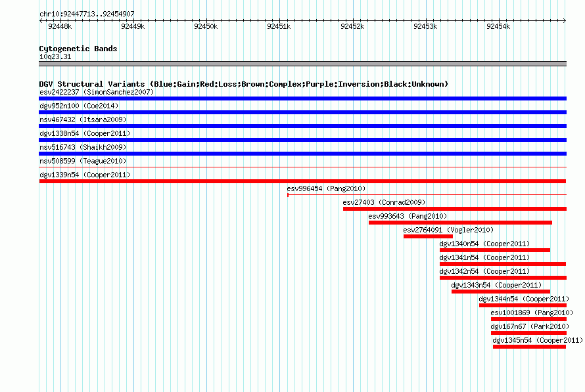Click the dgv1340n54 (Cooper2011) label
Viewport: 585px width, 392px height.
point(484,244)
